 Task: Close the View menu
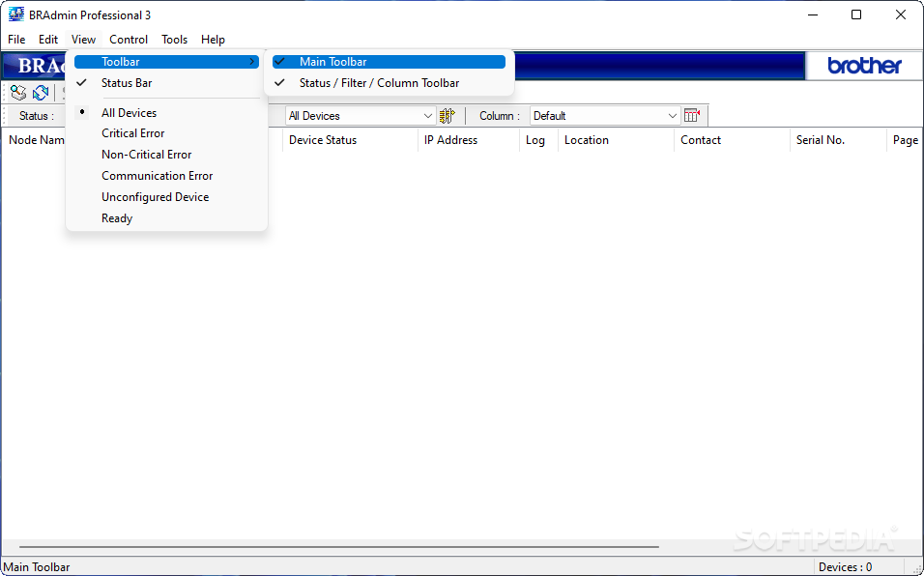click(84, 40)
